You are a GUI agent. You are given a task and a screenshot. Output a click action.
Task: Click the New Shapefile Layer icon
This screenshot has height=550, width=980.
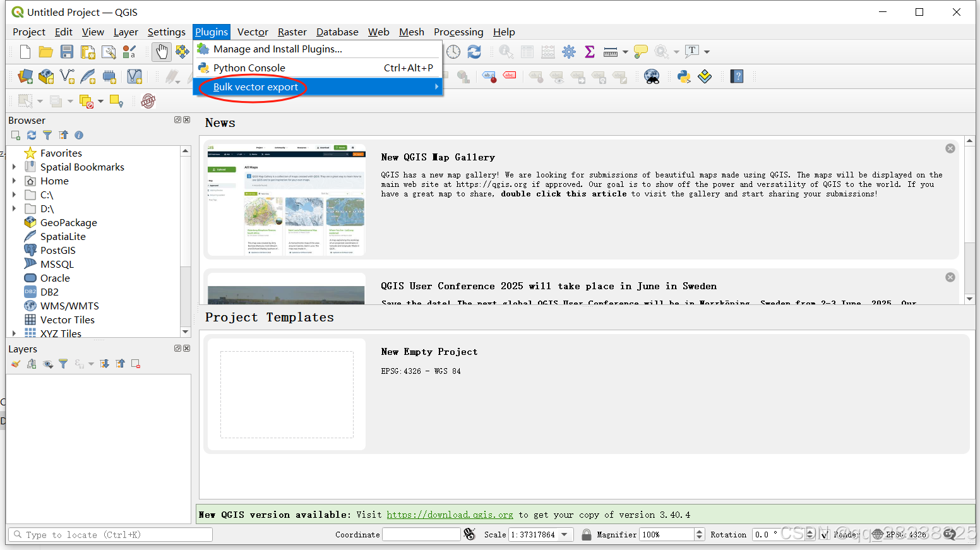click(67, 77)
